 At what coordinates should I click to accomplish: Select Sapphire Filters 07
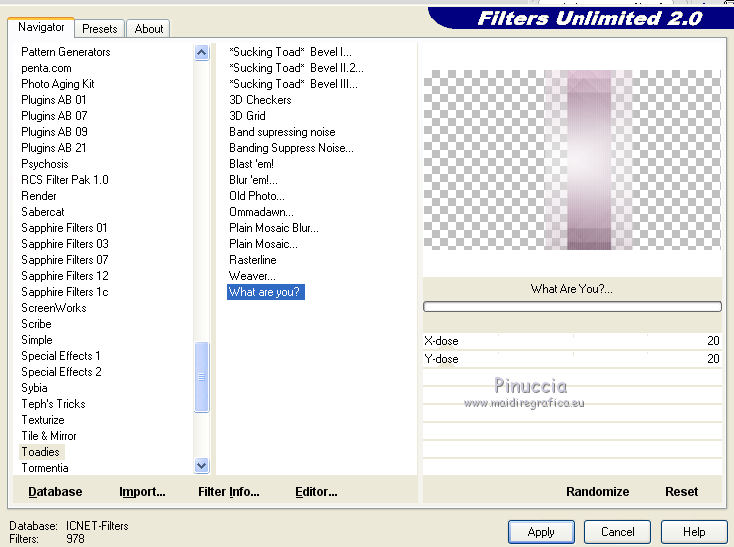(65, 260)
